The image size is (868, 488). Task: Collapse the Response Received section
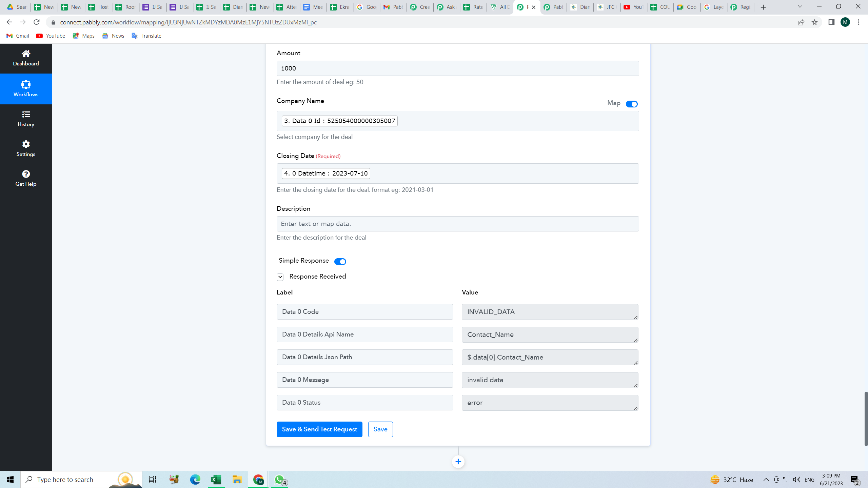(280, 277)
